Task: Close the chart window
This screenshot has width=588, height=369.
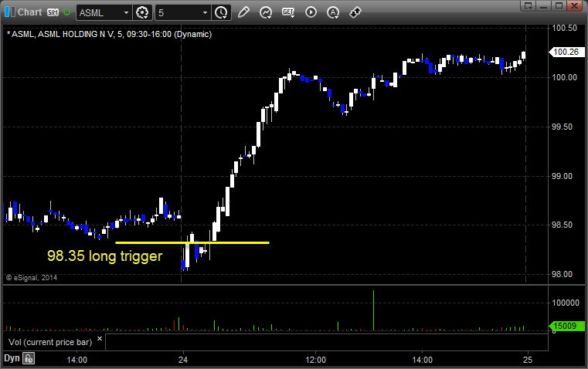Action: [x=574, y=5]
